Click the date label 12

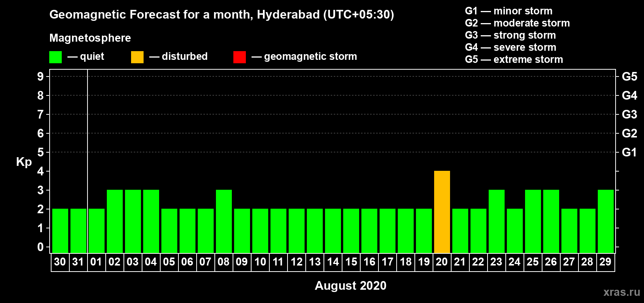(297, 262)
